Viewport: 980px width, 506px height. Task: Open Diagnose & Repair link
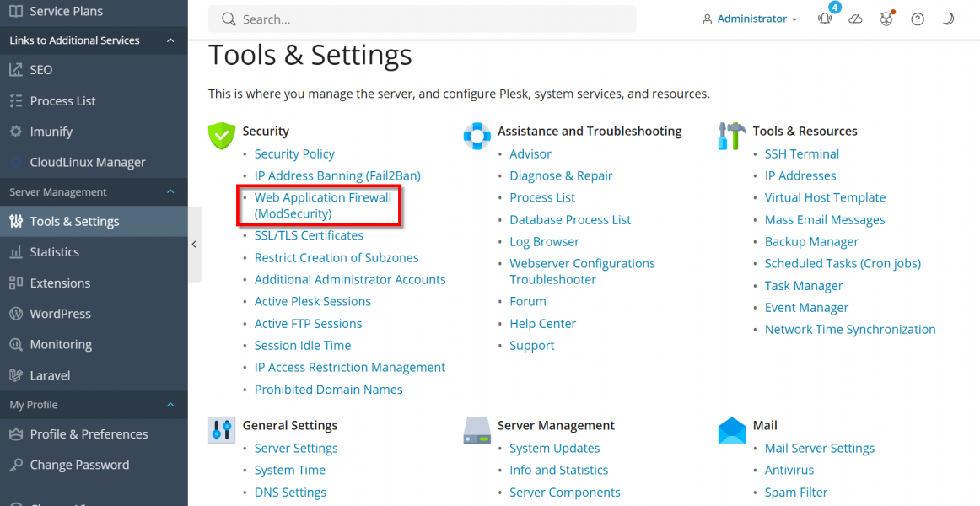pyautogui.click(x=561, y=175)
